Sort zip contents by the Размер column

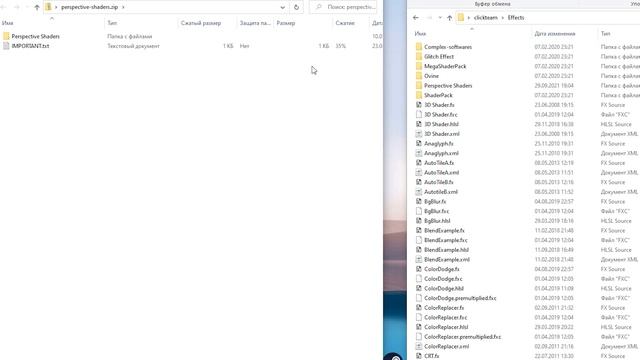[x=286, y=23]
